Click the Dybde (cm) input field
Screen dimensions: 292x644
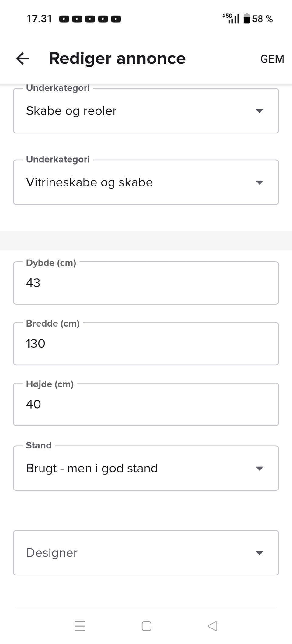coord(146,283)
